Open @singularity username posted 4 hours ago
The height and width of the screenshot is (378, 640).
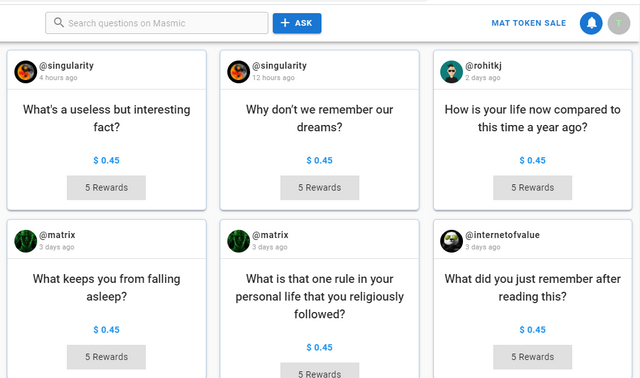(x=66, y=66)
